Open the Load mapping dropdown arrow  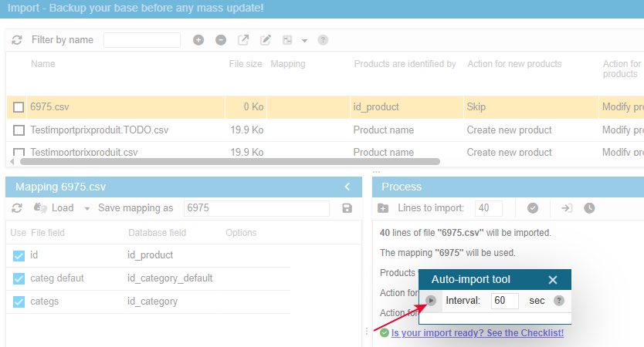click(x=87, y=209)
